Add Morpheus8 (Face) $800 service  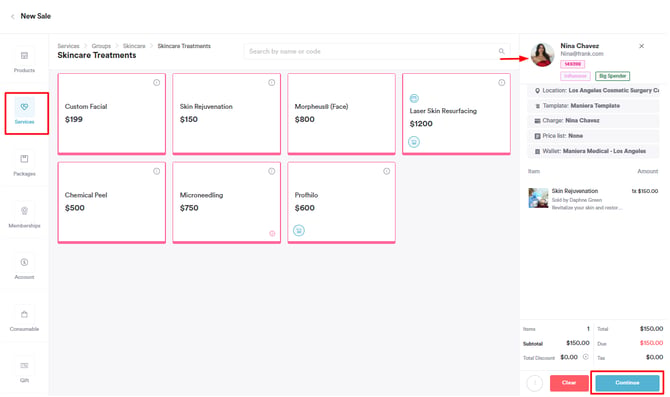(x=341, y=114)
